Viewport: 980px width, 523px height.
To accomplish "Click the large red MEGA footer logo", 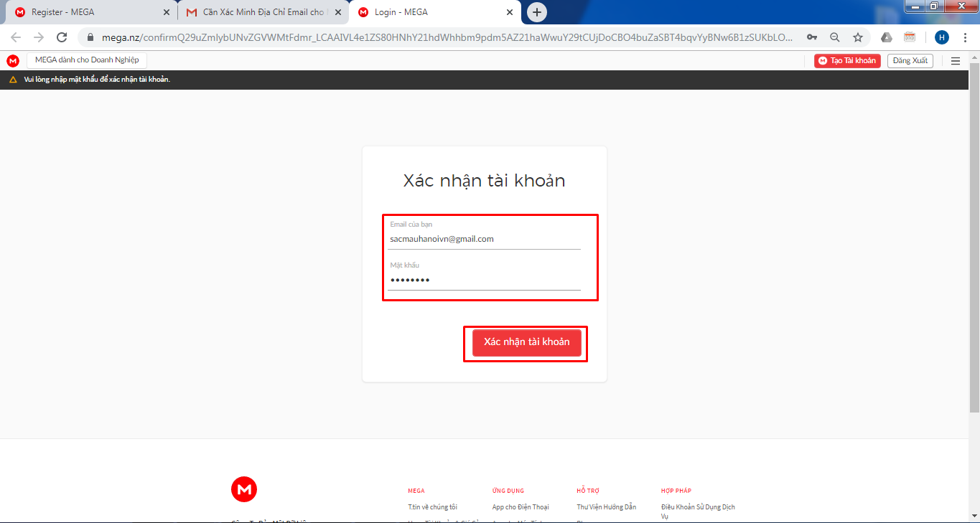I will click(244, 489).
